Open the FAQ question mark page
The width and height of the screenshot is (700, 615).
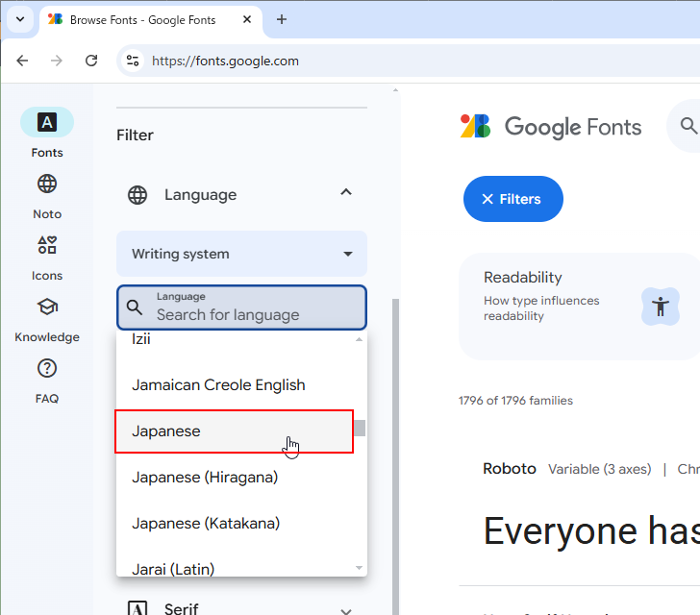46,369
